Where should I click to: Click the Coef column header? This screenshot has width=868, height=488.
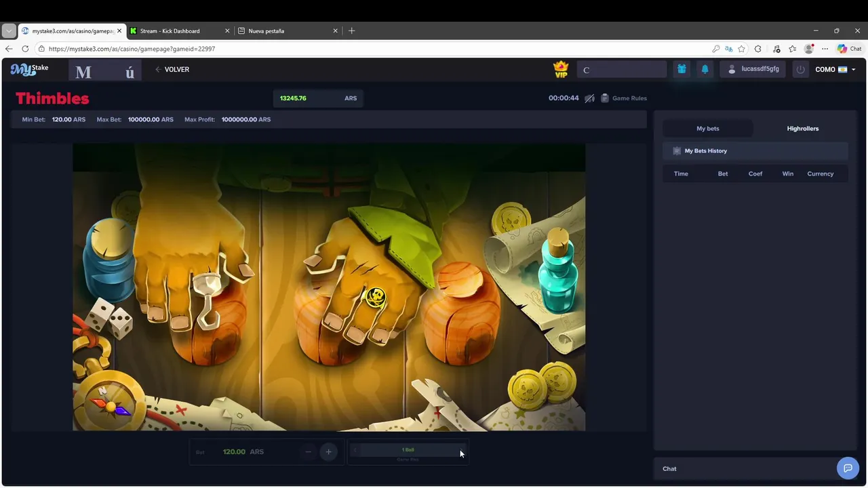(755, 174)
